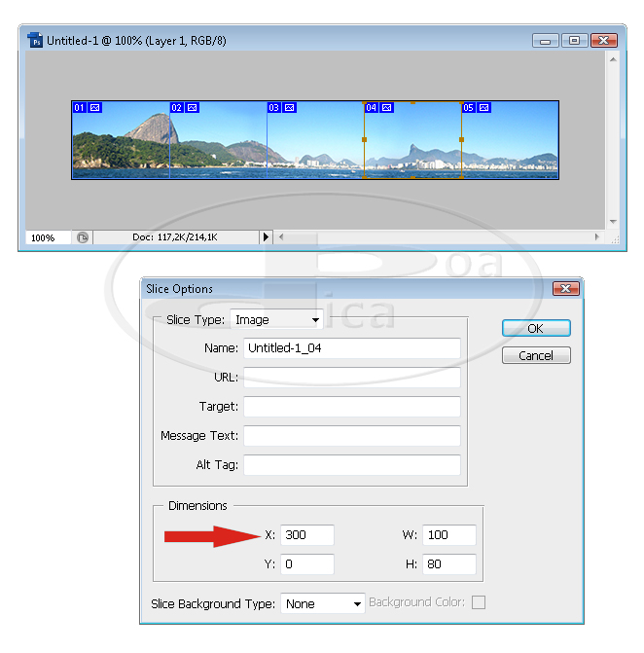Click the vertical scrollbar down arrow
This screenshot has height=653, width=644.
tap(613, 222)
